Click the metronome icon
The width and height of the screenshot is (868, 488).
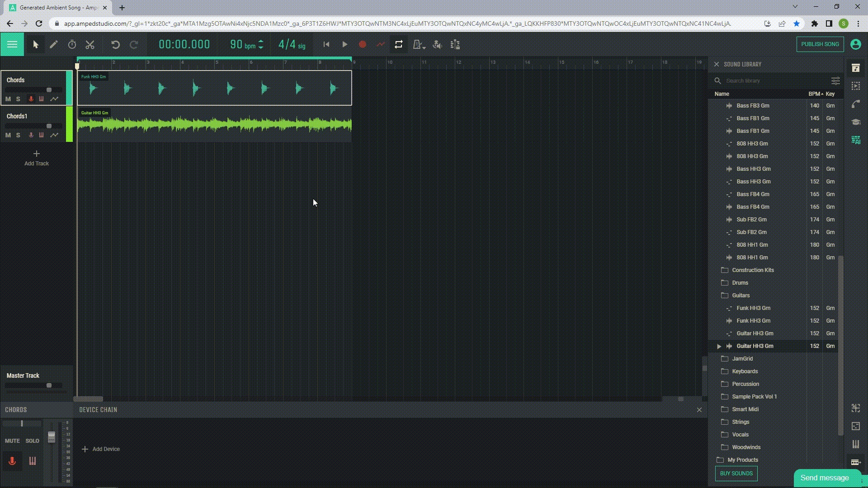click(418, 44)
